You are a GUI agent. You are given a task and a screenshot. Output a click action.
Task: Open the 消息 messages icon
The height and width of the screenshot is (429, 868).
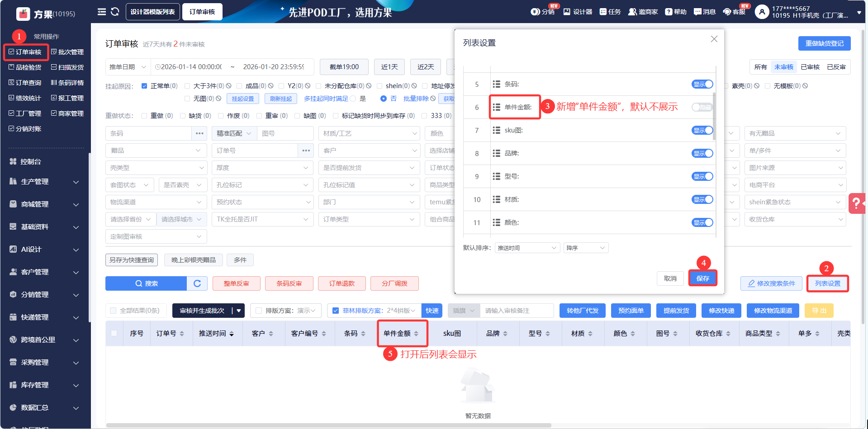pyautogui.click(x=697, y=12)
